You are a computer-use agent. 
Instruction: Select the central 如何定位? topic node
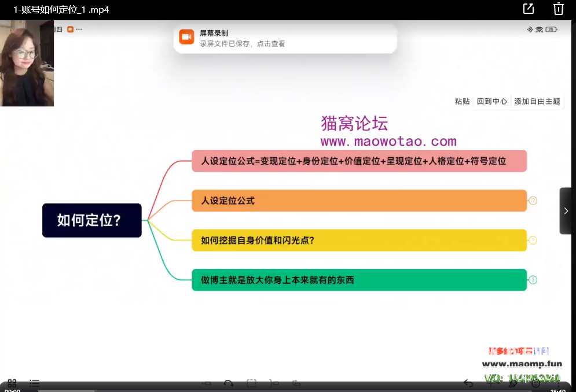tap(91, 220)
